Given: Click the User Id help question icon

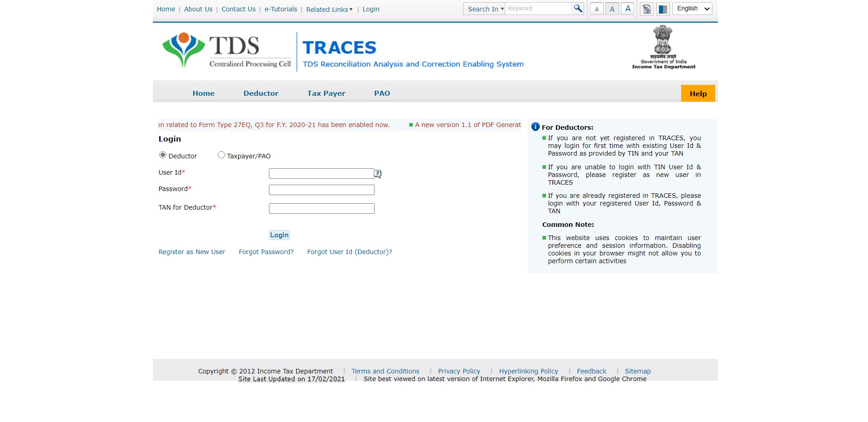Looking at the screenshot, I should pos(378,174).
